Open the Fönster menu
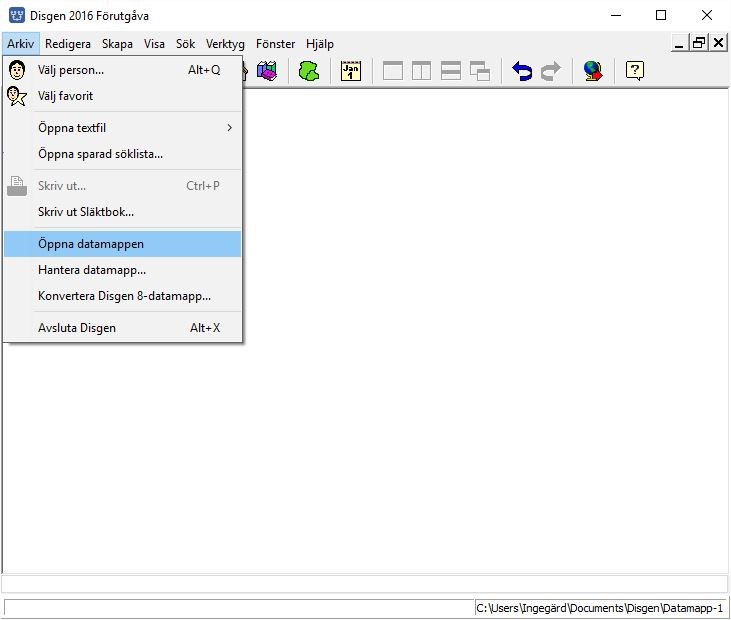Viewport: 731px width, 620px height. click(275, 44)
